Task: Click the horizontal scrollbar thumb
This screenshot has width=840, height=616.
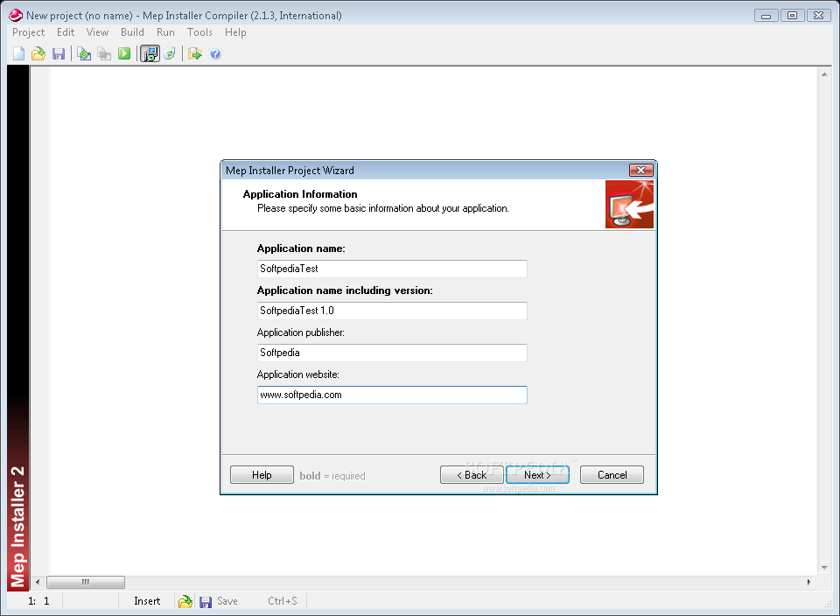Action: point(86,582)
